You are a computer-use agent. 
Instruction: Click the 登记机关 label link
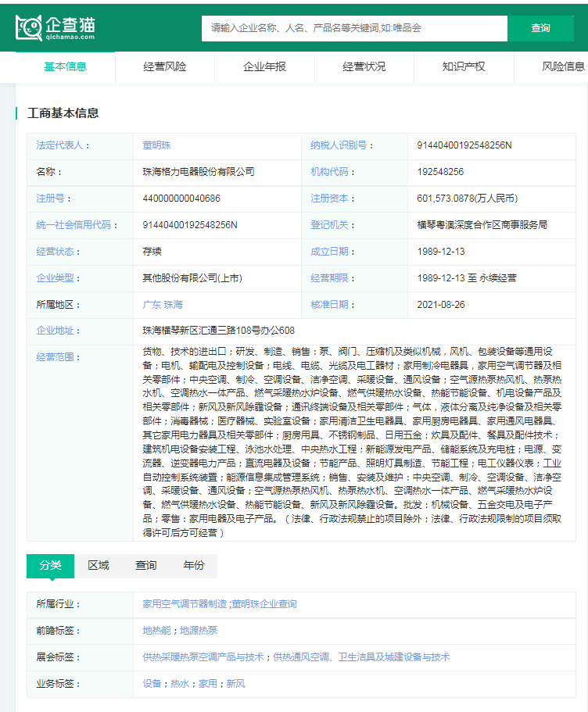pos(329,225)
